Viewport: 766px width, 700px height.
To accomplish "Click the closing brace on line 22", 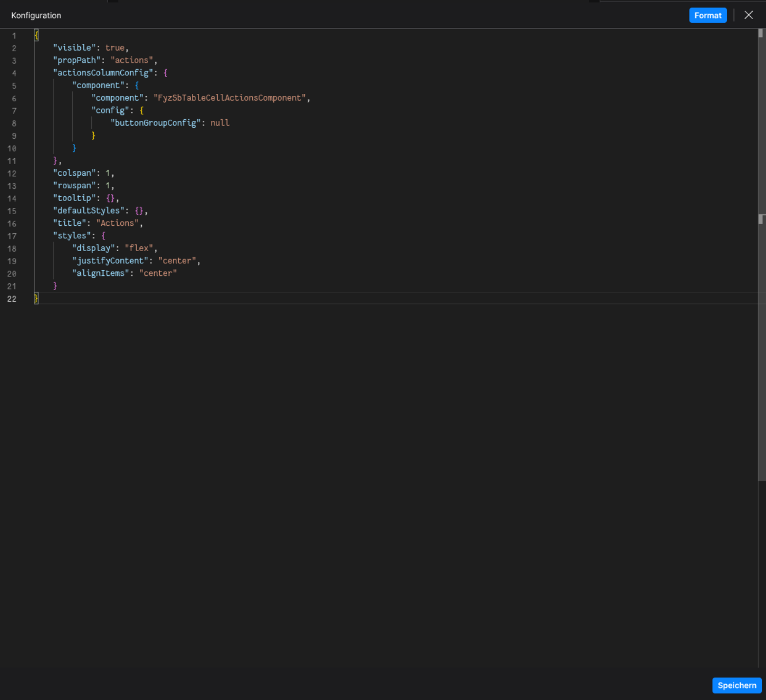I will coord(36,299).
